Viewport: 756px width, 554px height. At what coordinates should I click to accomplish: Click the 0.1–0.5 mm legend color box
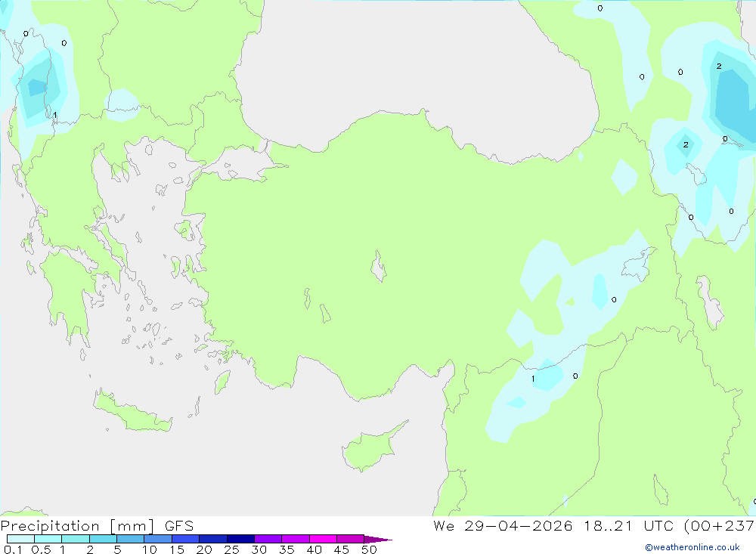(x=20, y=539)
